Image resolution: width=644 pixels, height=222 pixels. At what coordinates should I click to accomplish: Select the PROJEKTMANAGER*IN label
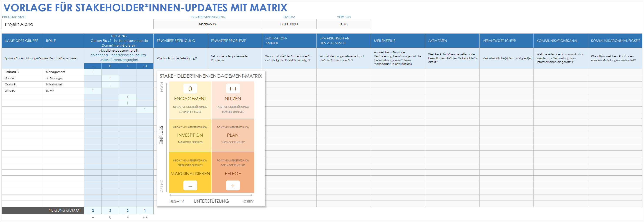(x=208, y=17)
